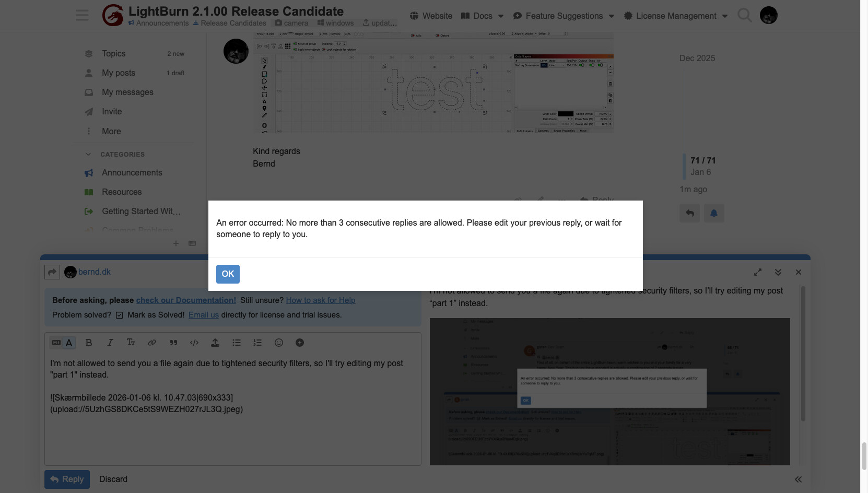This screenshot has width=868, height=493.
Task: Click the '1m ago' timeline link
Action: coord(694,189)
